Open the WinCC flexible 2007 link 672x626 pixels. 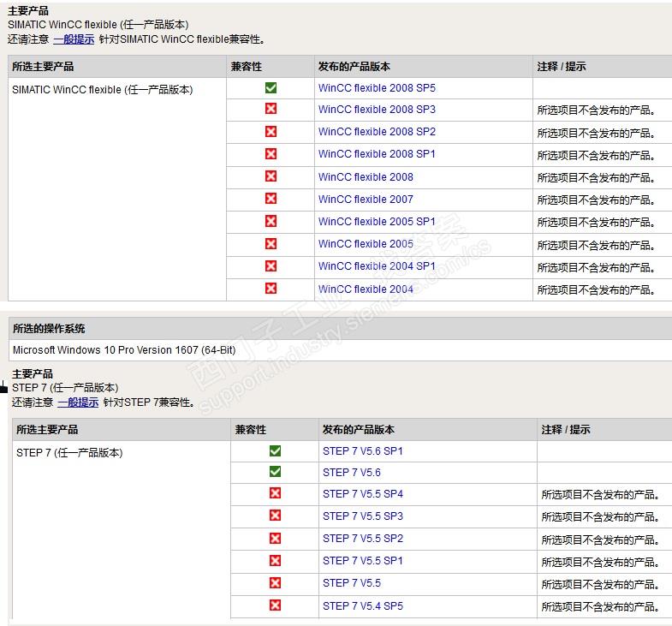point(366,199)
